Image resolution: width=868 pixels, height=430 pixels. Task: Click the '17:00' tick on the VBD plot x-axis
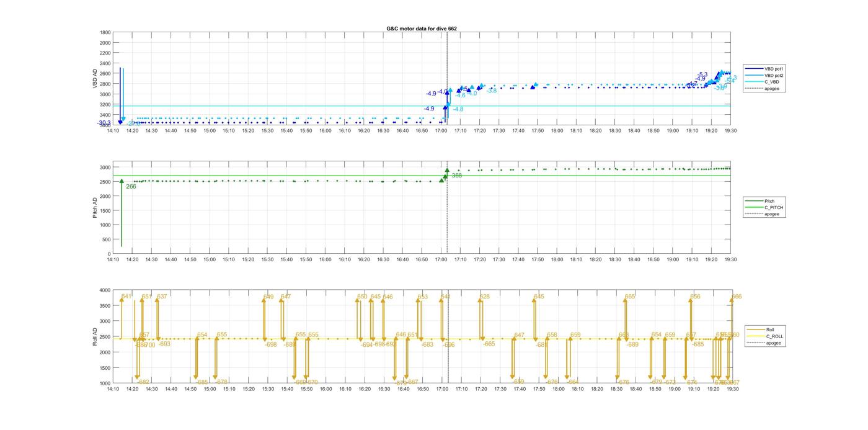pyautogui.click(x=441, y=130)
